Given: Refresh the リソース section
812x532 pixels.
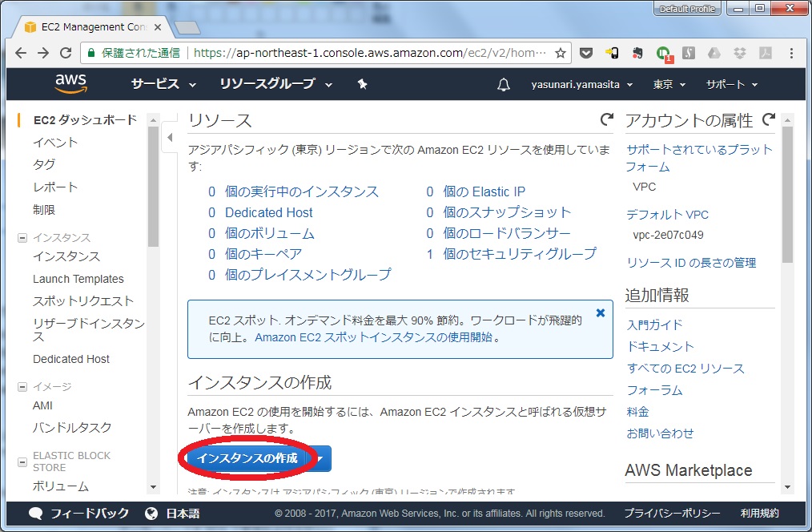Looking at the screenshot, I should pos(606,119).
